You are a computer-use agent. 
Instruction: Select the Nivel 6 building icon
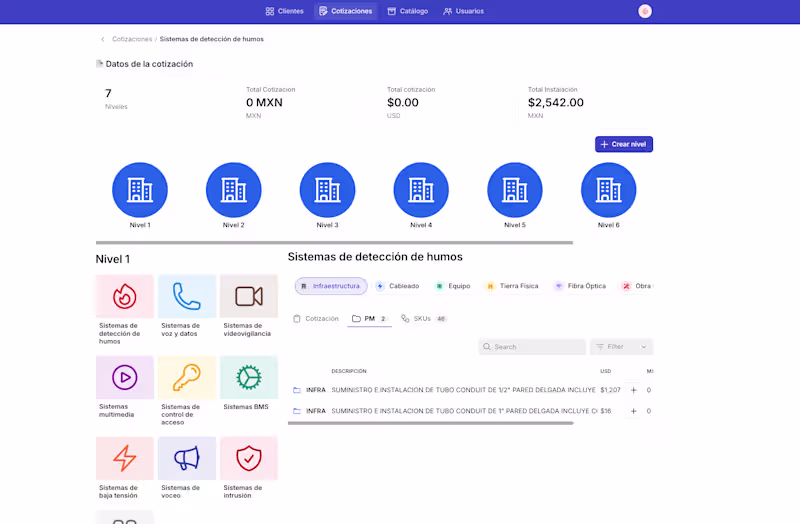click(x=609, y=190)
